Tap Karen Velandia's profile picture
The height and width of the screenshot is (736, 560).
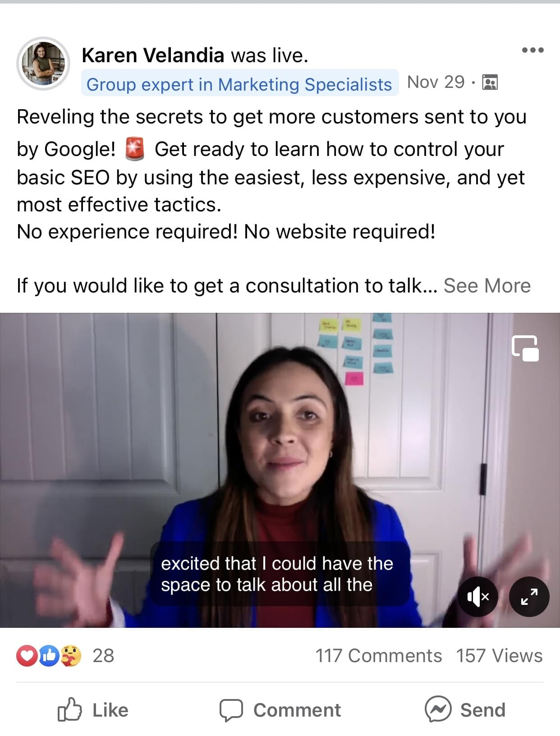coord(43,64)
